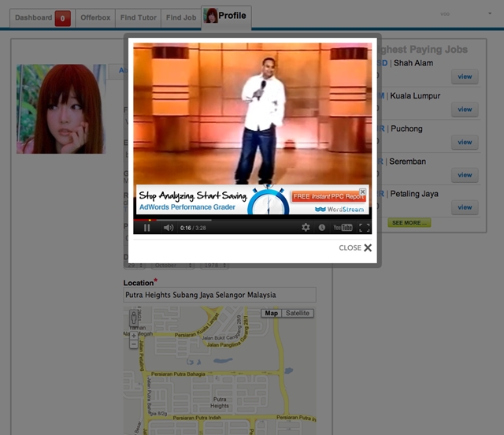The image size is (504, 435).
Task: Mute the video using the speaker icon
Action: click(x=168, y=228)
